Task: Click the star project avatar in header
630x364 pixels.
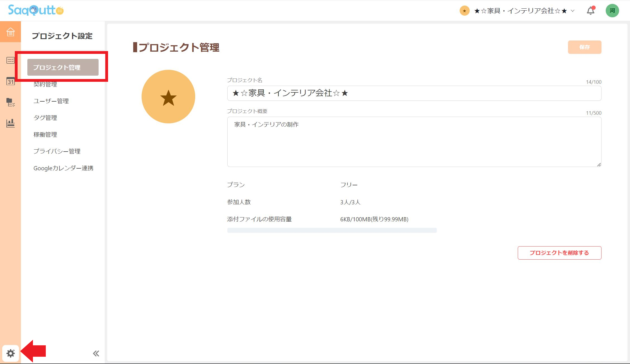Action: [x=464, y=11]
